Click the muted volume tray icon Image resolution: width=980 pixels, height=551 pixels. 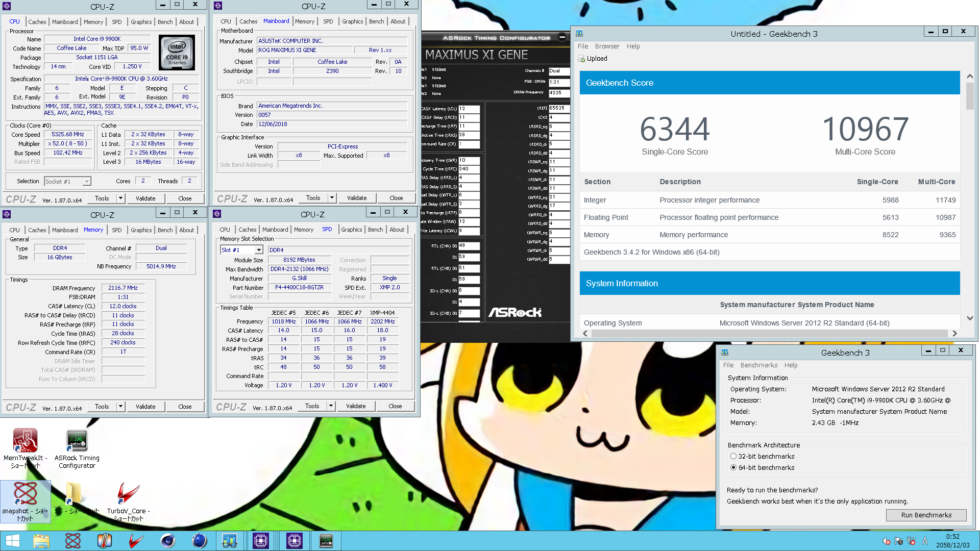[x=887, y=541]
